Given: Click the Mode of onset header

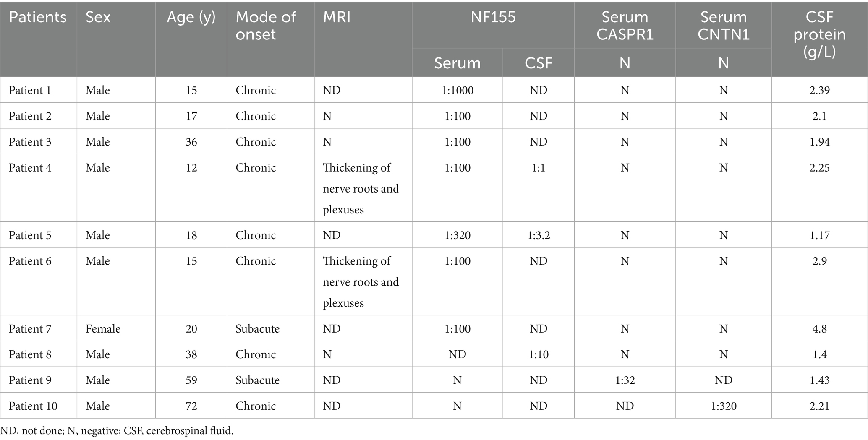Looking at the screenshot, I should (266, 26).
